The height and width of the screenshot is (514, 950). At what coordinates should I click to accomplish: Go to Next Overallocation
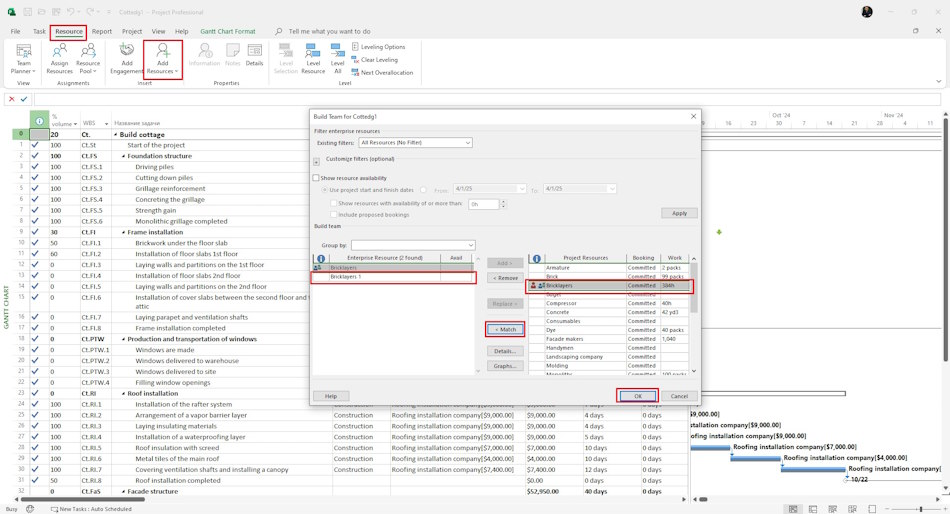pyautogui.click(x=382, y=72)
